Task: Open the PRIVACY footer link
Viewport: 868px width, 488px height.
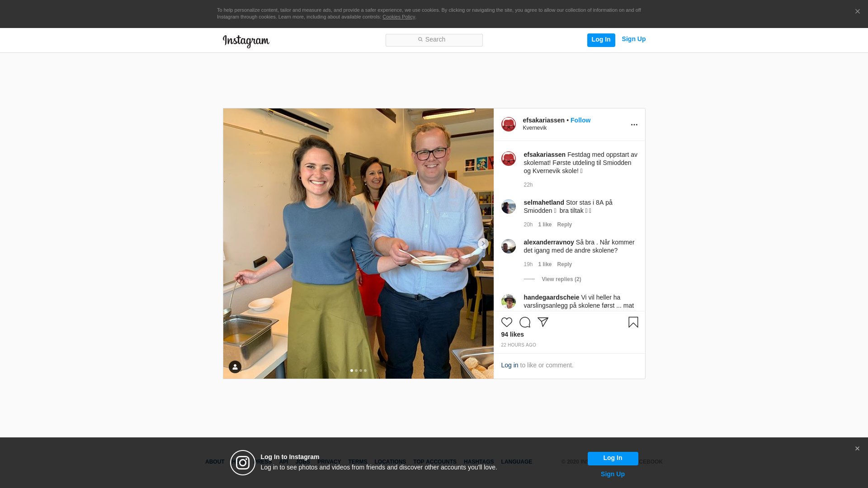Action: click(x=329, y=462)
